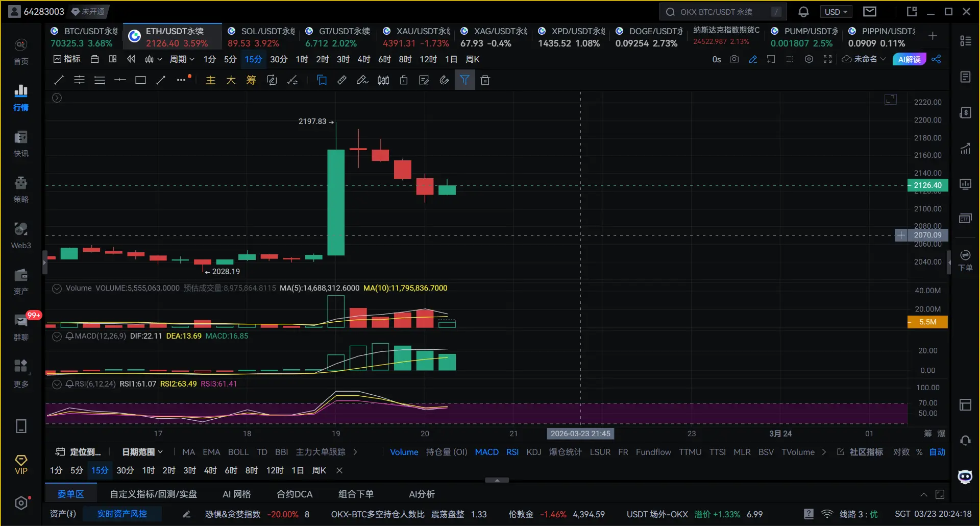Switch to DOGE/USDT永续 tab
This screenshot has height=526, width=980.
[649, 37]
